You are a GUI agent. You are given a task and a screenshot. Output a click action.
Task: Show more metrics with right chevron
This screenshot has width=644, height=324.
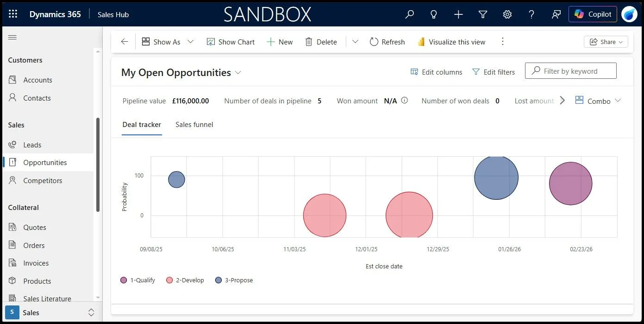point(562,100)
